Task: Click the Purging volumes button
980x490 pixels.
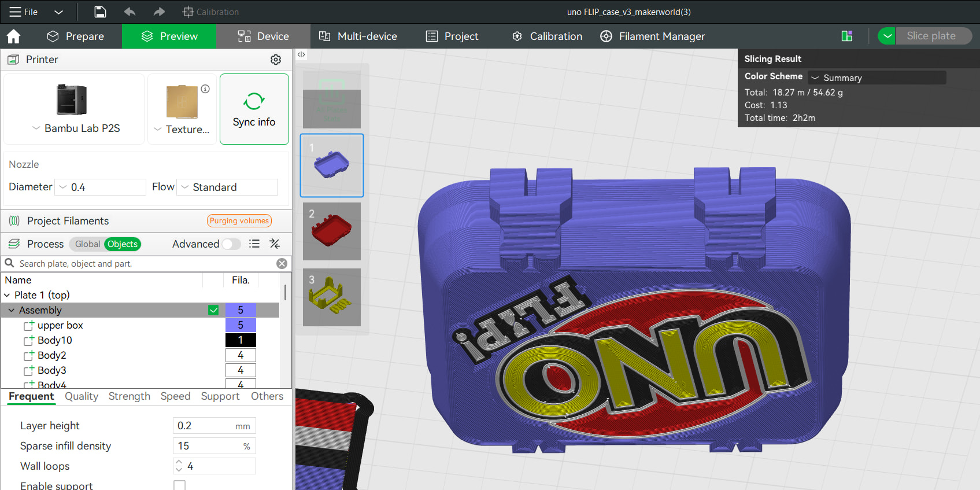Action: click(239, 221)
